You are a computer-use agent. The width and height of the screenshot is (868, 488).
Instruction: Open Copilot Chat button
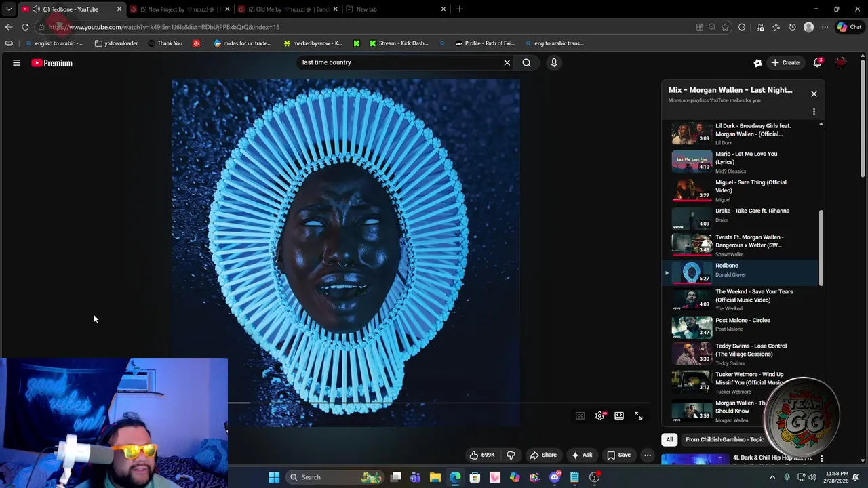coord(849,27)
